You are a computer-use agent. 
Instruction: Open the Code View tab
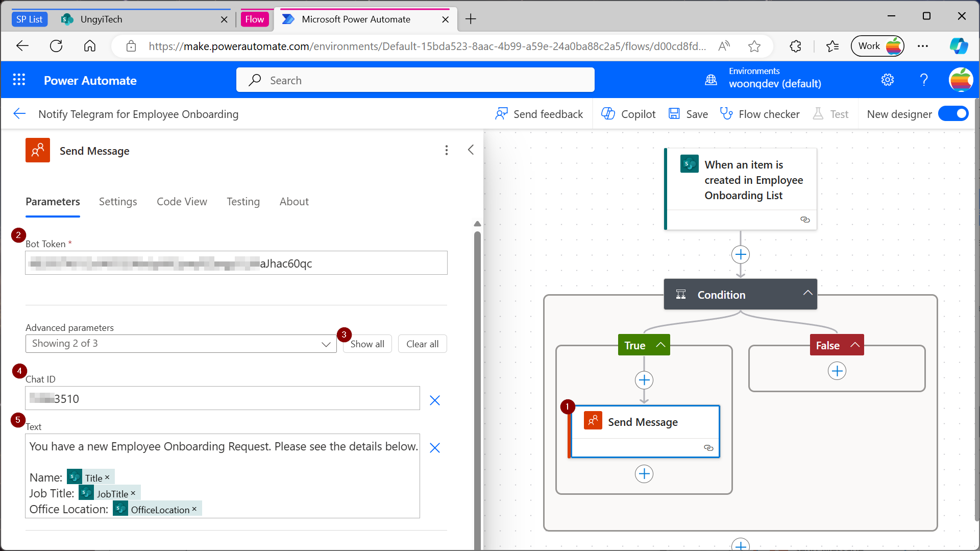[182, 202]
